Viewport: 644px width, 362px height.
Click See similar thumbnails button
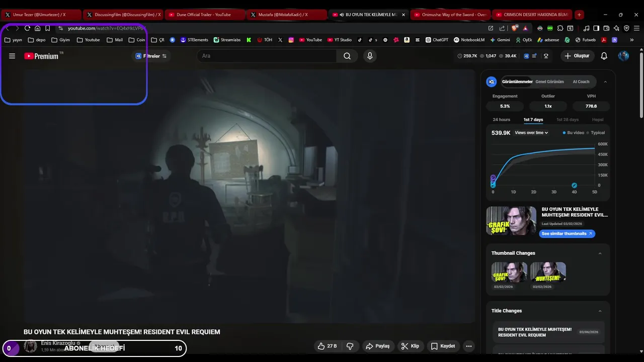tap(567, 234)
